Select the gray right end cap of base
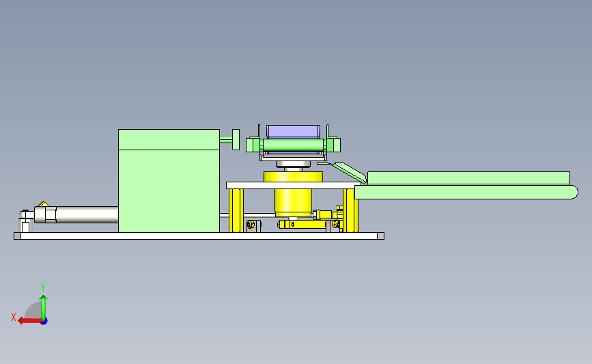592x364 pixels. tap(380, 236)
